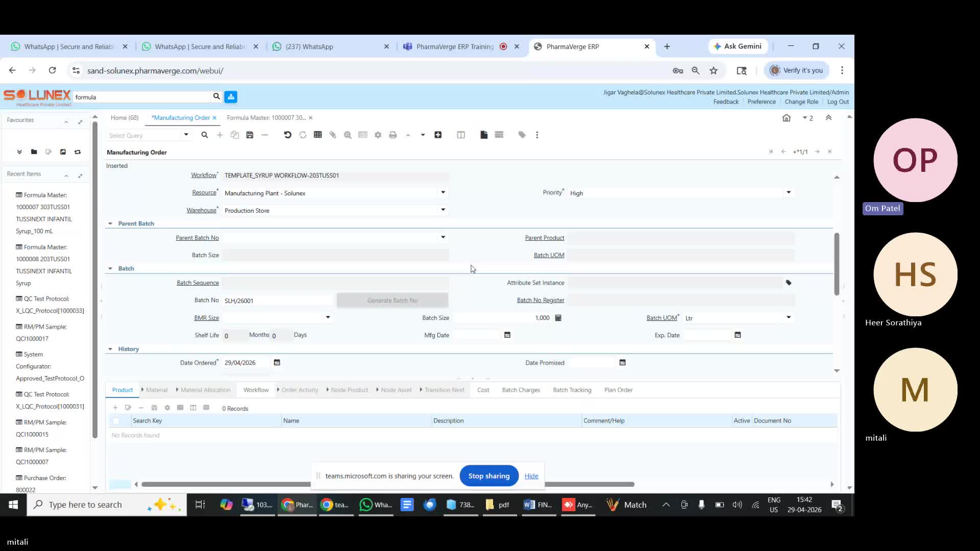Image resolution: width=980 pixels, height=551 pixels.
Task: Click the horizontal scrollbar of Product grid
Action: coord(388,484)
